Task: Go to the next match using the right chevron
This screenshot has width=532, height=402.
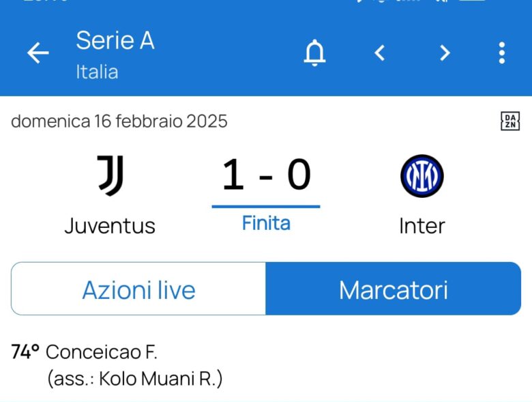Action: pyautogui.click(x=445, y=53)
